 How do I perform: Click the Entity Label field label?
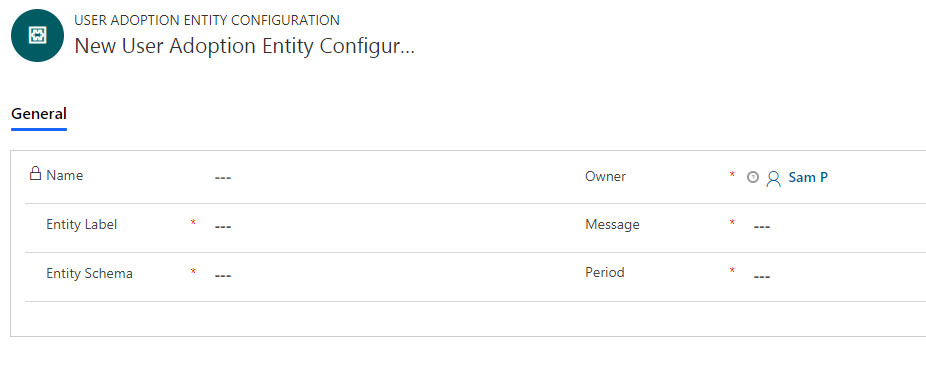(x=81, y=224)
